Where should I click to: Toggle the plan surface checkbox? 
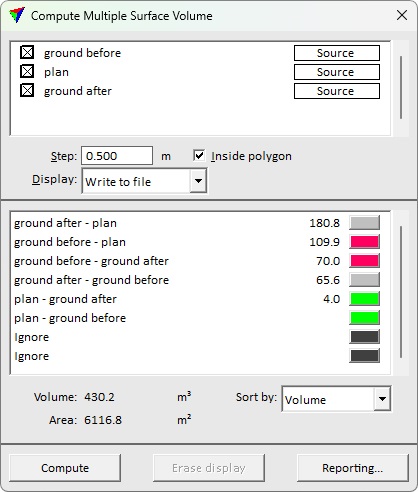(x=27, y=72)
